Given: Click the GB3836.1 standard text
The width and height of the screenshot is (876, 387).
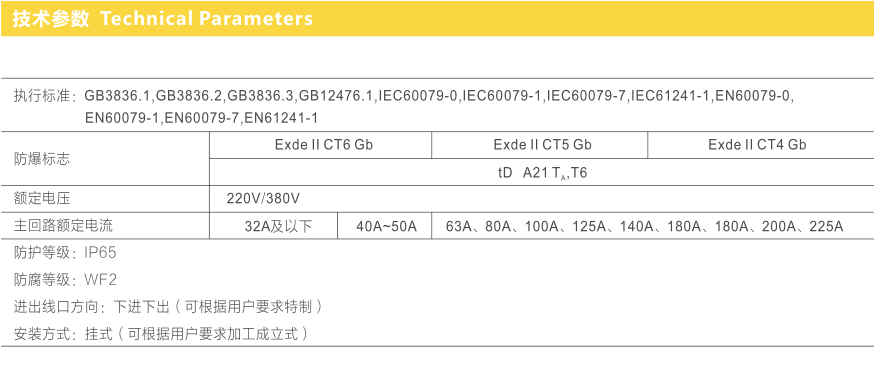Looking at the screenshot, I should point(118,96).
